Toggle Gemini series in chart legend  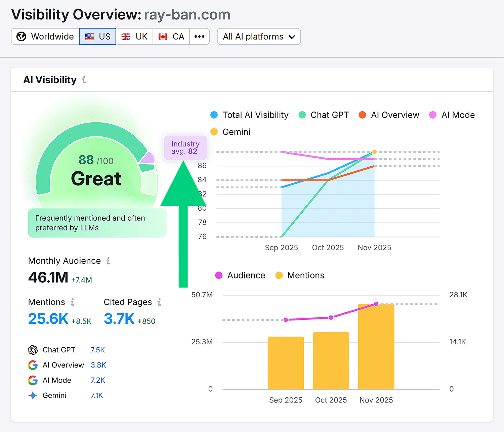click(230, 132)
